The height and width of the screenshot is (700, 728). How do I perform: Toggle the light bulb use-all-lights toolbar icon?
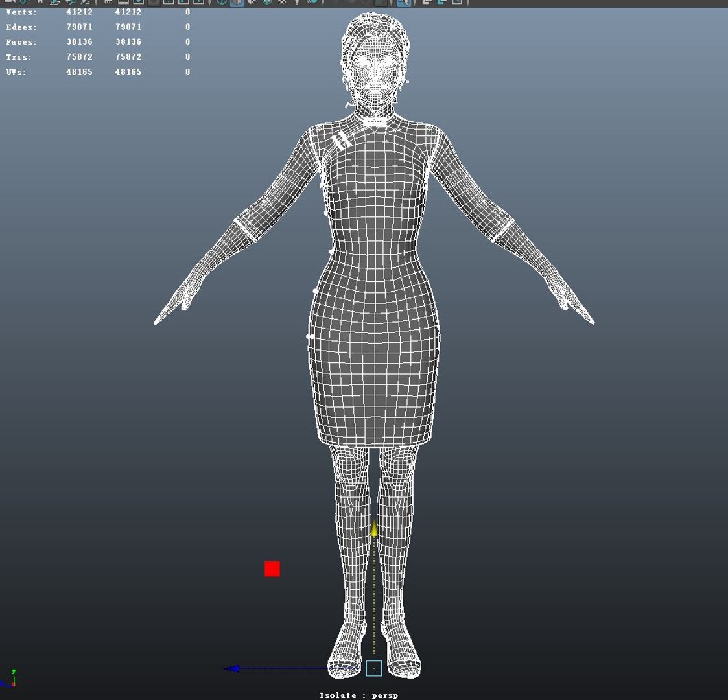(297, 3)
